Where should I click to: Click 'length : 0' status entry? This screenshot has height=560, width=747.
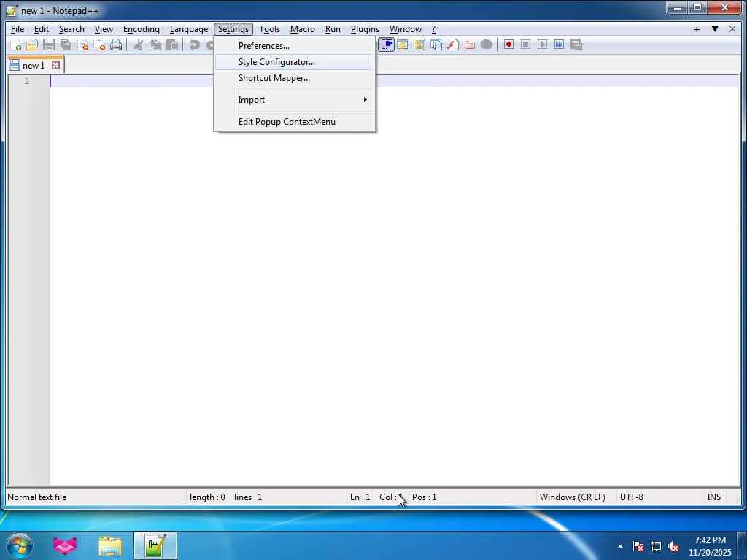click(x=207, y=497)
